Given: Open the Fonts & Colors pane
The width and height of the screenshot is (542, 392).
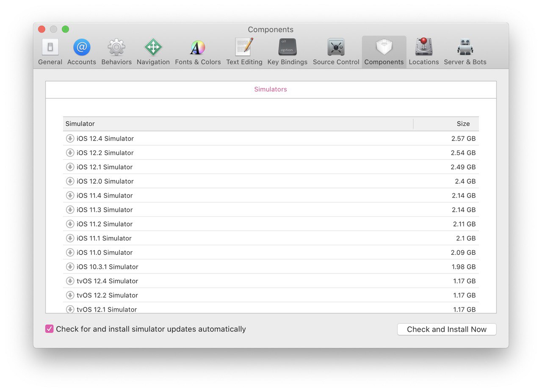Looking at the screenshot, I should pyautogui.click(x=198, y=52).
